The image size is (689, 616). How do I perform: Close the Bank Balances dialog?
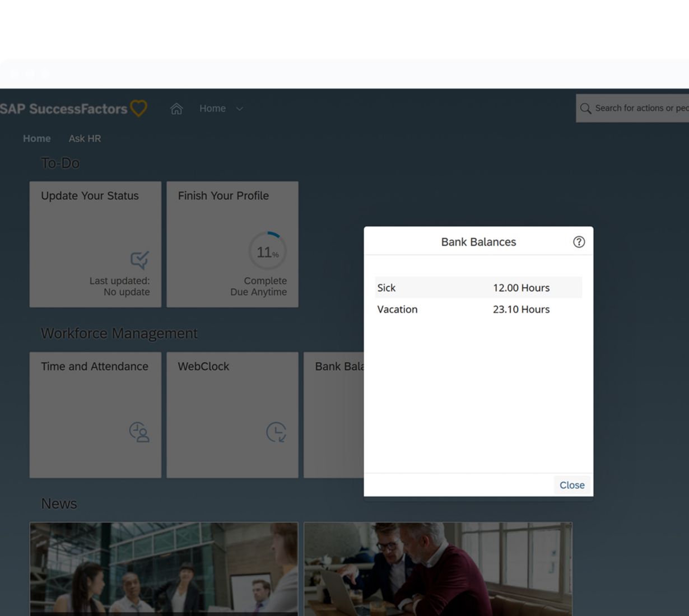571,485
